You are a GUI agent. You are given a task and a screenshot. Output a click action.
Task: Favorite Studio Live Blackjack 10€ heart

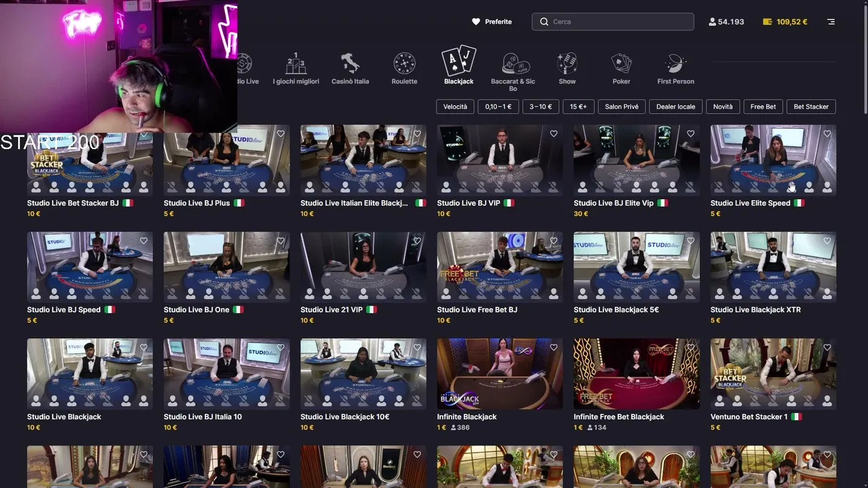click(417, 348)
